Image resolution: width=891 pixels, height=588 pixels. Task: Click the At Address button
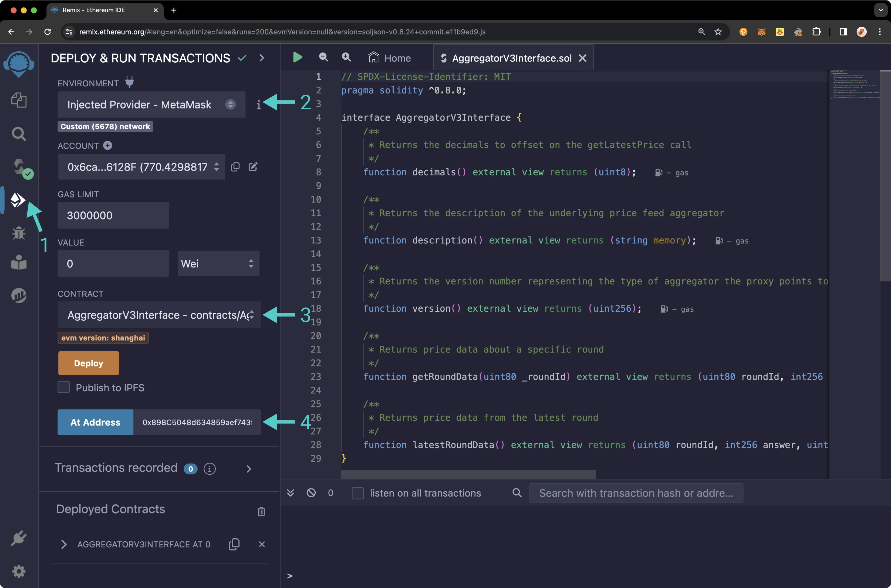tap(95, 422)
